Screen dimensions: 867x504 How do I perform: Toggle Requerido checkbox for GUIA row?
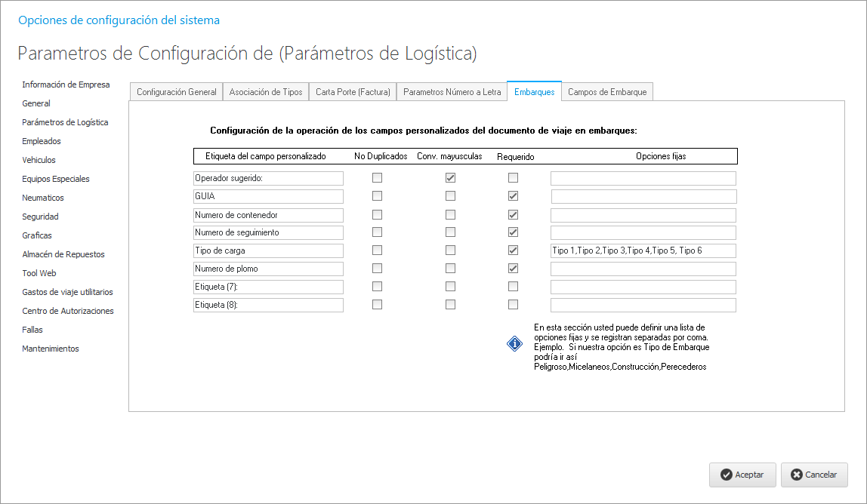[x=514, y=196]
